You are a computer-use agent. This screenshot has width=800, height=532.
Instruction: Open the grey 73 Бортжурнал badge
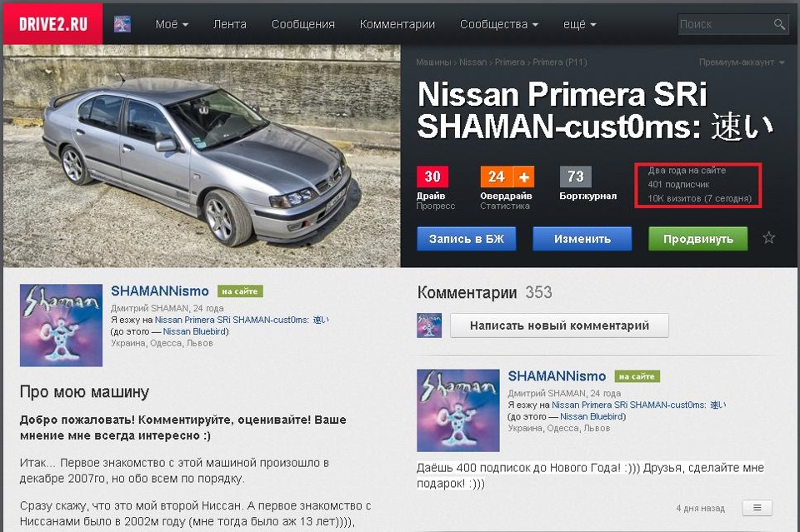pyautogui.click(x=576, y=177)
